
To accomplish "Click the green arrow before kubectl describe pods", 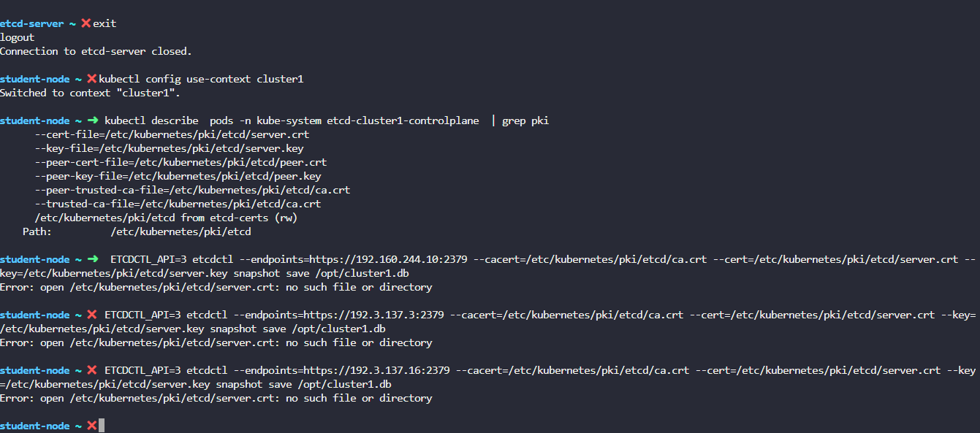I will pos(92,120).
